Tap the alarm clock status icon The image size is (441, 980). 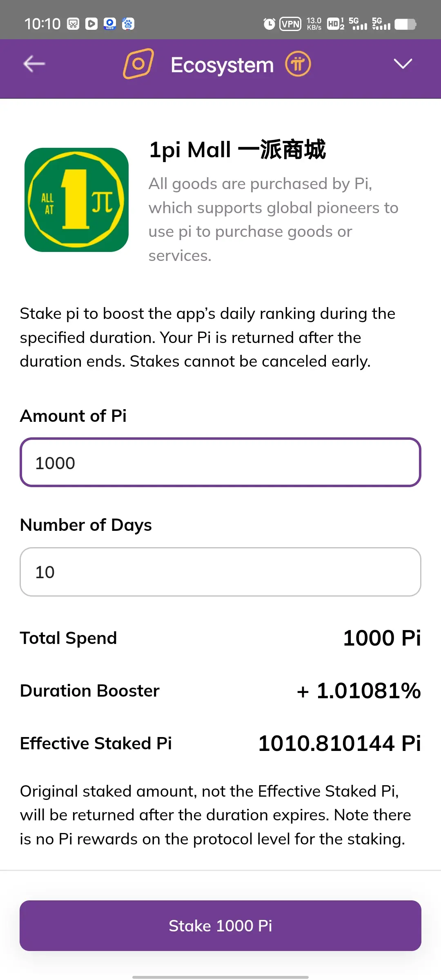(269, 24)
